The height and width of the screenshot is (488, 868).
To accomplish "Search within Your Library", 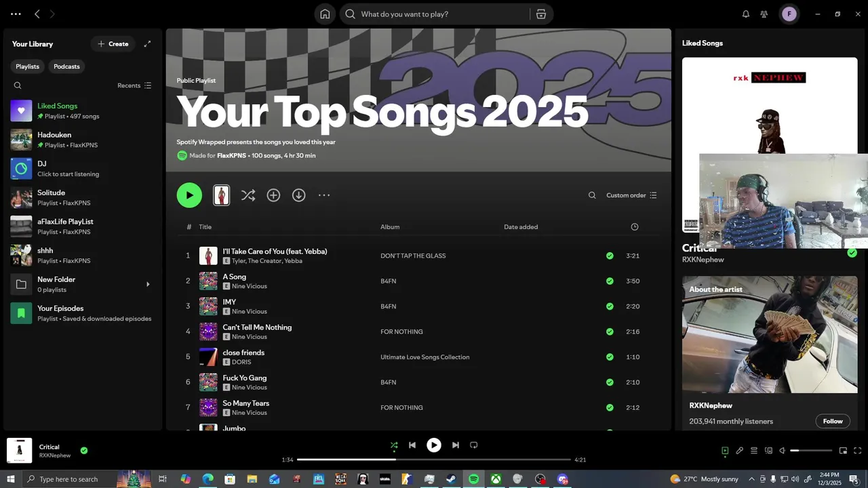I will (18, 85).
